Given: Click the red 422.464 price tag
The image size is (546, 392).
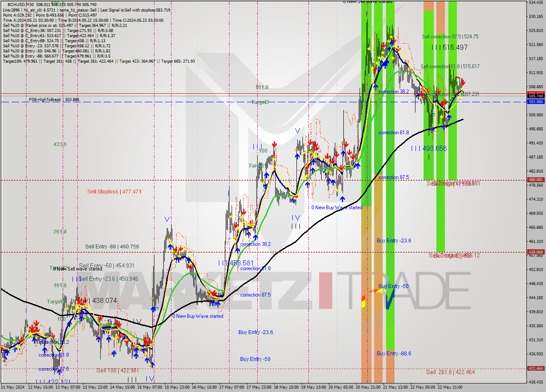Looking at the screenshot, I should click(536, 368).
